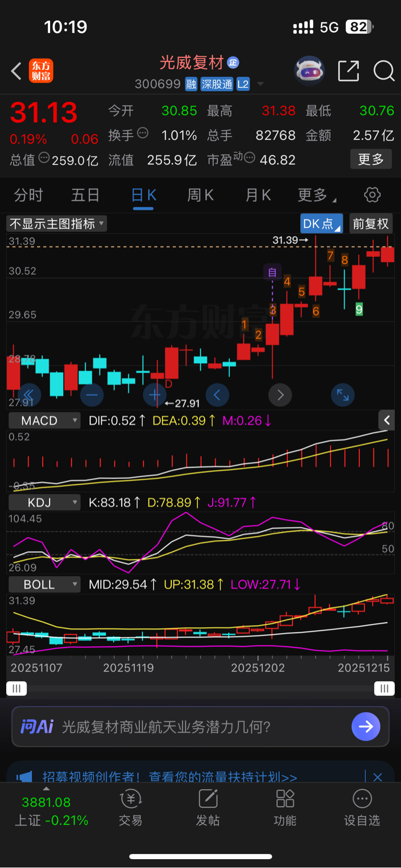401x868 pixels.
Task: Switch to 五日 tab
Action: click(86, 195)
